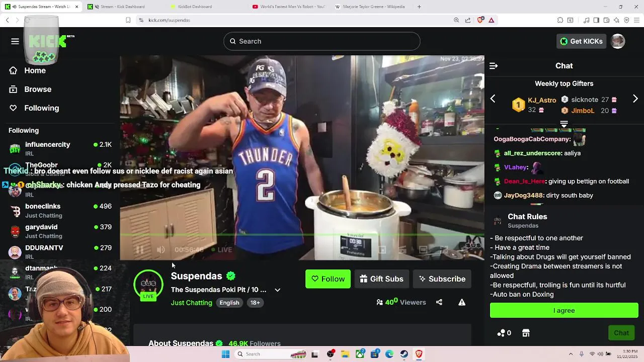Open influencercity channel in Following list
This screenshot has height=362, width=644.
pos(60,148)
